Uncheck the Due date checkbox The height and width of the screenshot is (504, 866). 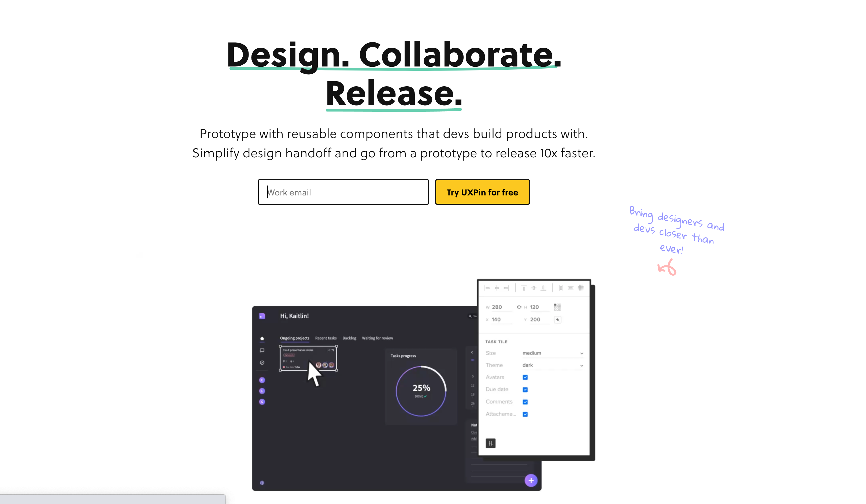525,390
